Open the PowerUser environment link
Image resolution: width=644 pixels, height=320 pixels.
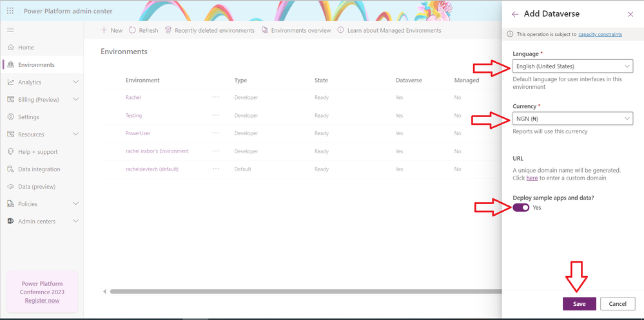138,133
